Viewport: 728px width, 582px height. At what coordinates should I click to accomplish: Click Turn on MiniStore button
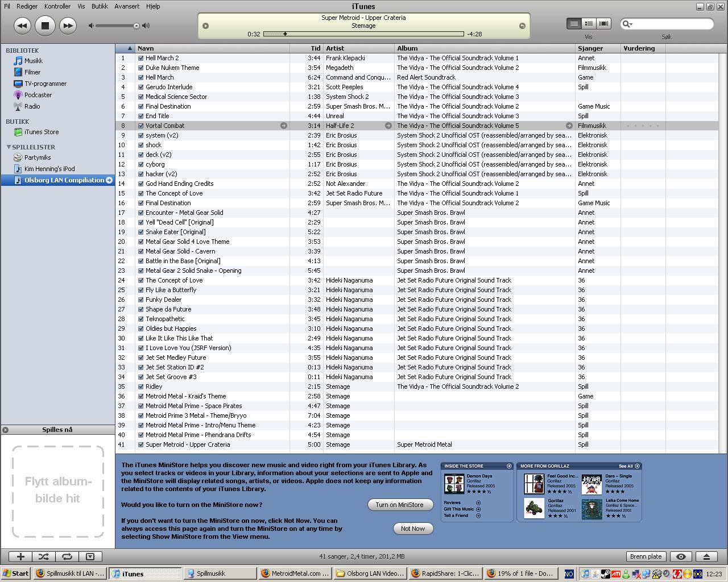(399, 505)
